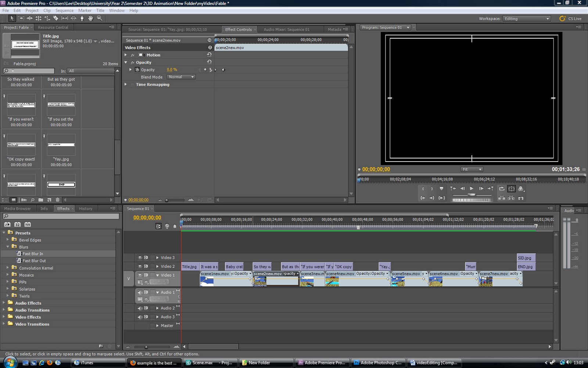Select the Rolling Edit tool

tap(38, 18)
